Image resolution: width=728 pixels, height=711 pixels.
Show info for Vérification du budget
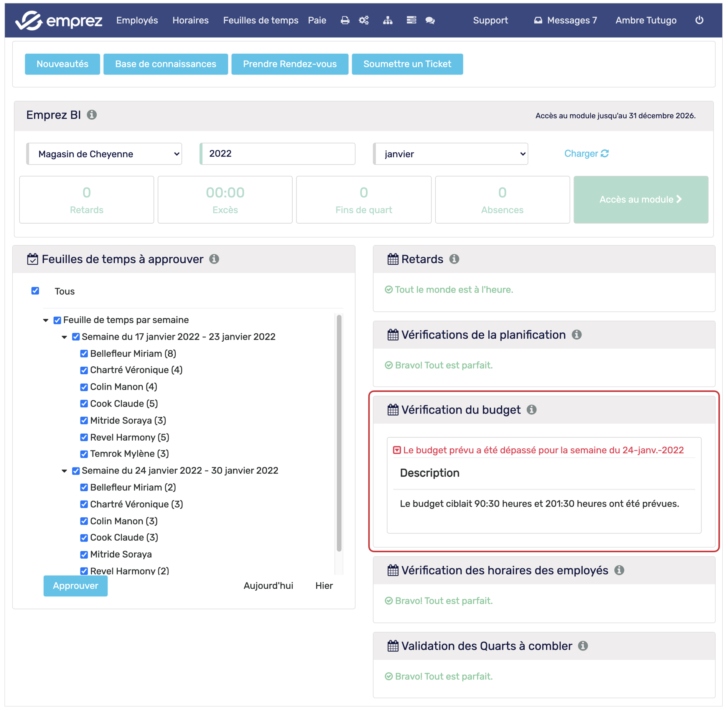pos(531,410)
